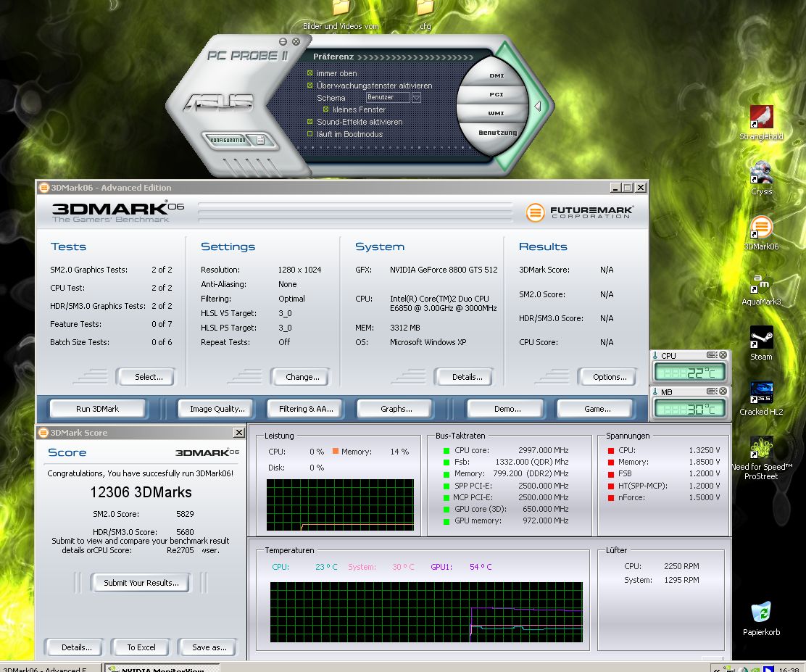Click the Schema field showing Benutzer
The image size is (806, 672).
pyautogui.click(x=388, y=97)
